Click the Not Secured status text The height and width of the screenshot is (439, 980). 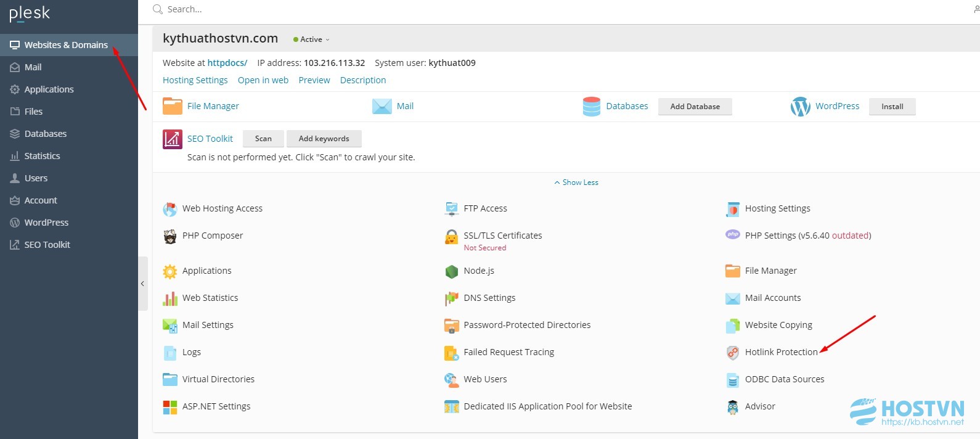pos(485,248)
